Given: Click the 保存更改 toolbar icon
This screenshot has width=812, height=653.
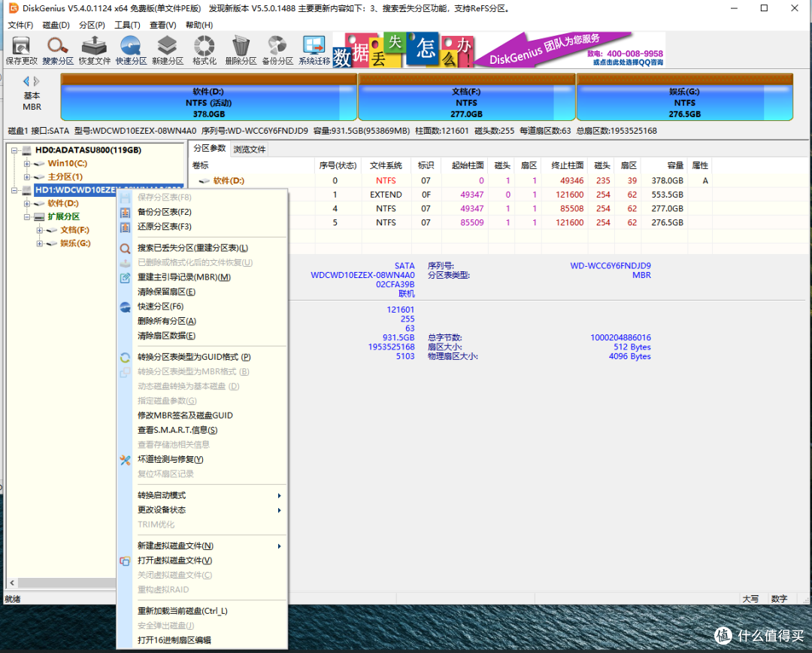Looking at the screenshot, I should (x=21, y=50).
